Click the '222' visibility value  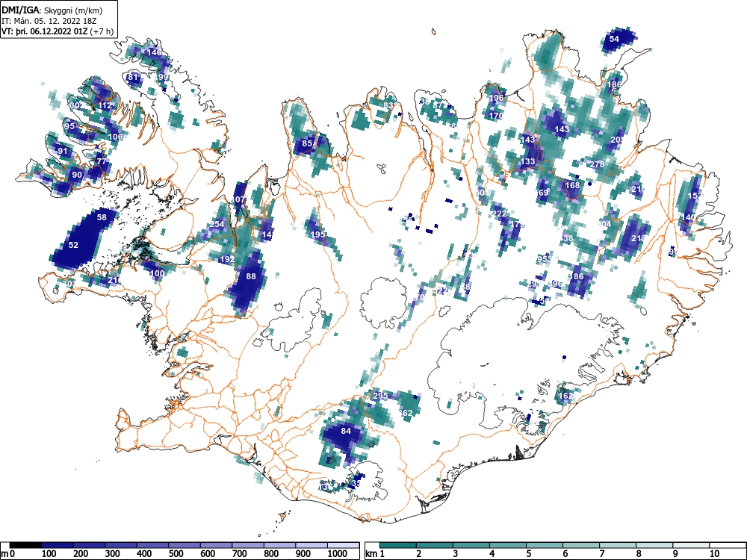(499, 214)
